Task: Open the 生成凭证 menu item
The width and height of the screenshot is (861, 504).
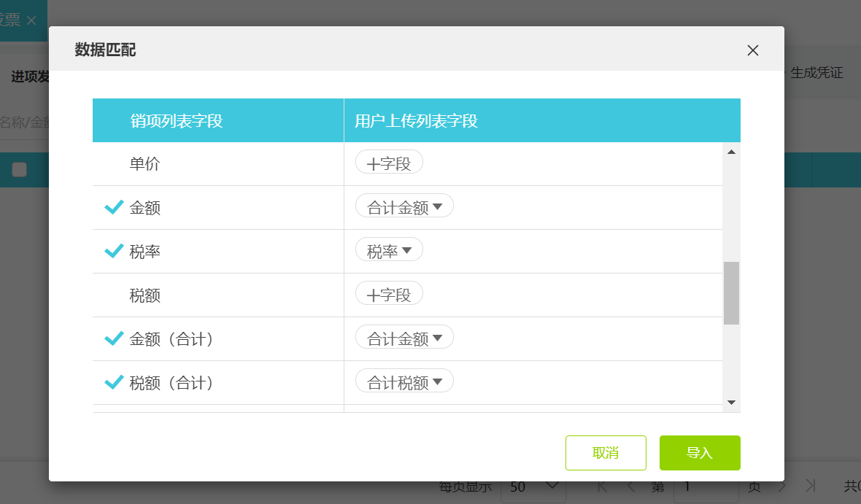Action: [816, 73]
